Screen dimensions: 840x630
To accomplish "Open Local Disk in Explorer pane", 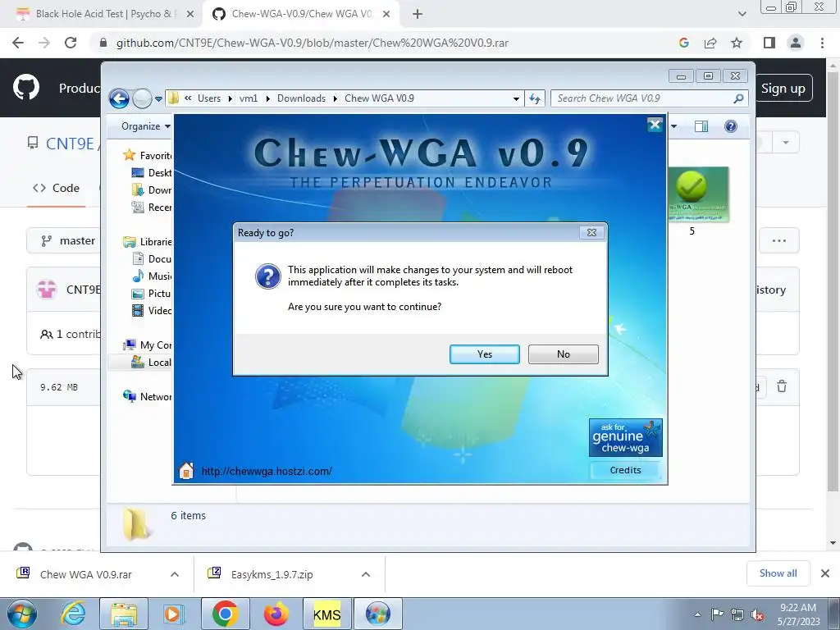I will tap(152, 362).
